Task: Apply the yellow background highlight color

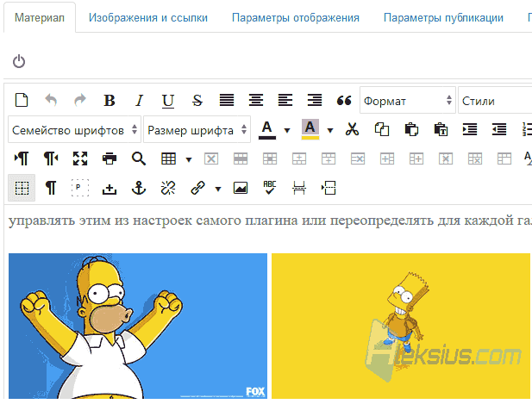Action: tap(310, 129)
